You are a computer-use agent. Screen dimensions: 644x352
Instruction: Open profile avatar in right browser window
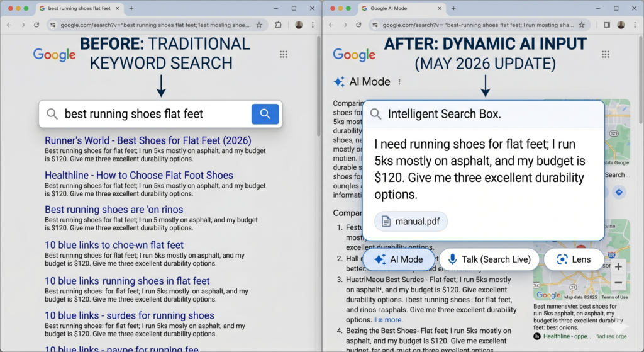click(621, 25)
